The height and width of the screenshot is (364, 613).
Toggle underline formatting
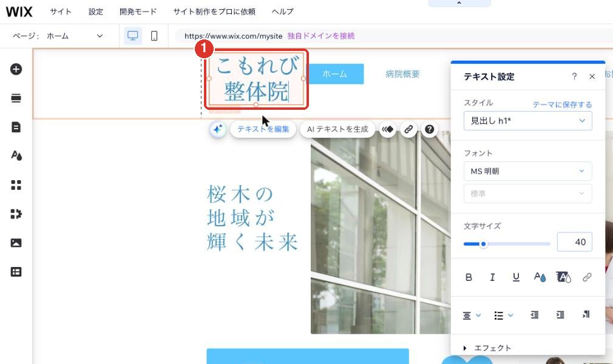tap(516, 277)
